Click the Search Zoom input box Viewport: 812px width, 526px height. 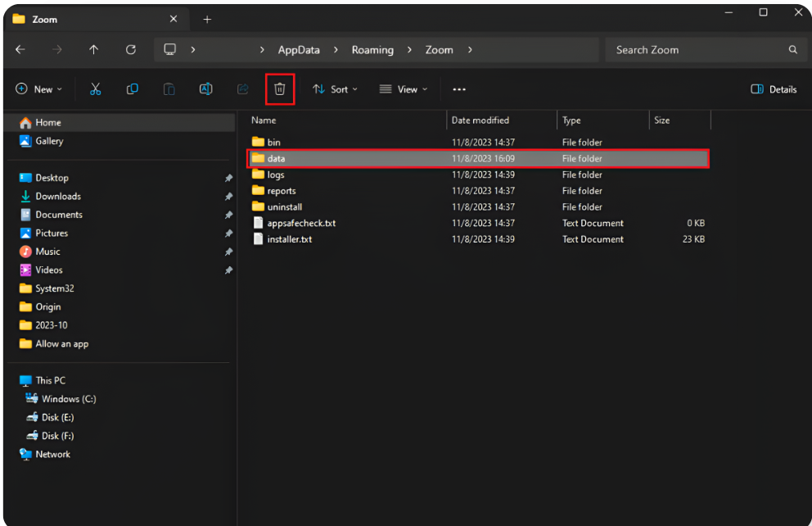click(x=696, y=50)
